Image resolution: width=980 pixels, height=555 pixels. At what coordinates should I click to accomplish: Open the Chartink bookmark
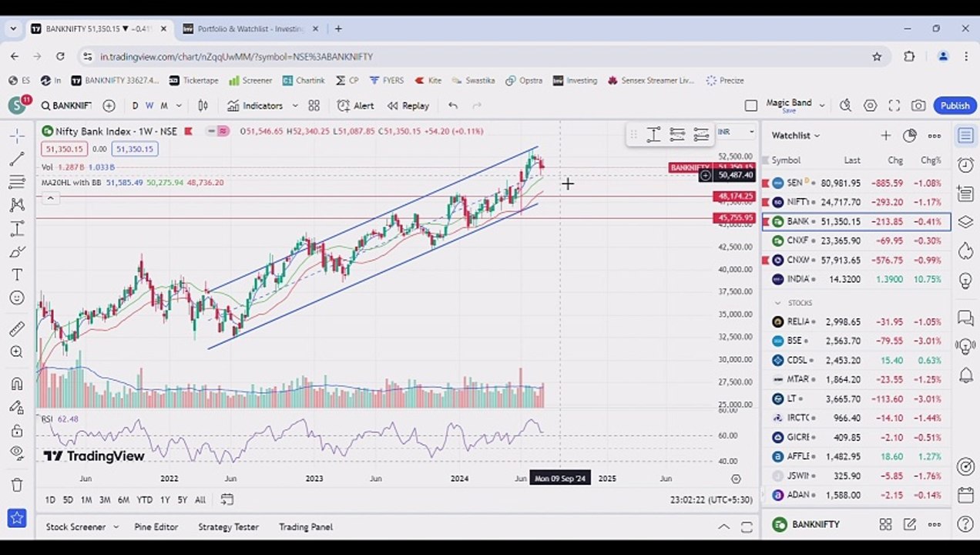pos(304,80)
